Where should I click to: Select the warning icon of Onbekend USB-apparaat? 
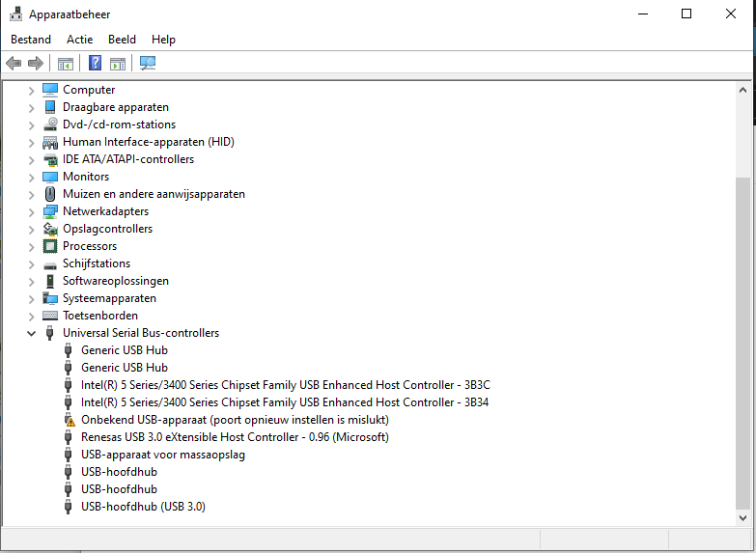[69, 420]
